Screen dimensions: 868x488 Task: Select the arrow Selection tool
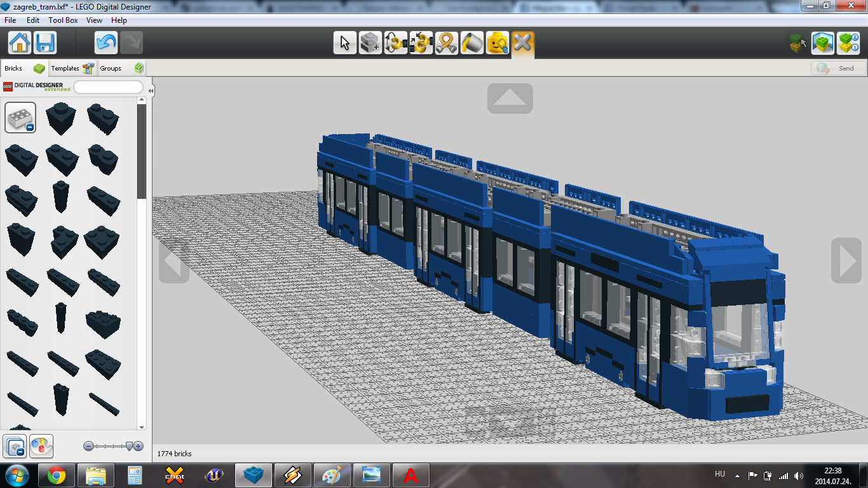pos(344,43)
